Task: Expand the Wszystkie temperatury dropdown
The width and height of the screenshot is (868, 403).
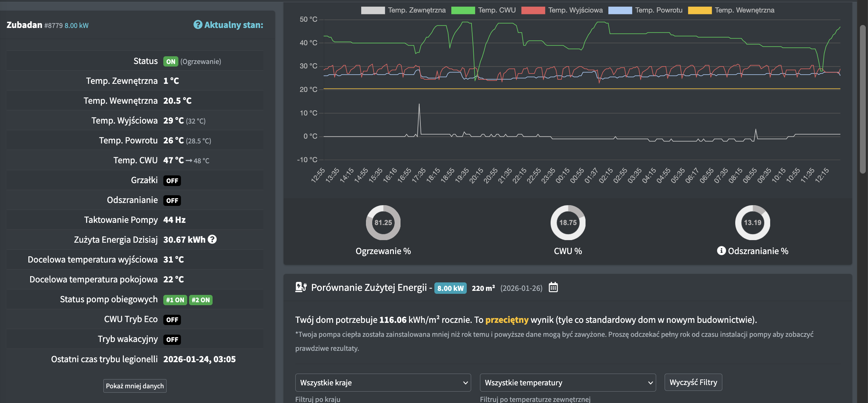Action: point(568,383)
